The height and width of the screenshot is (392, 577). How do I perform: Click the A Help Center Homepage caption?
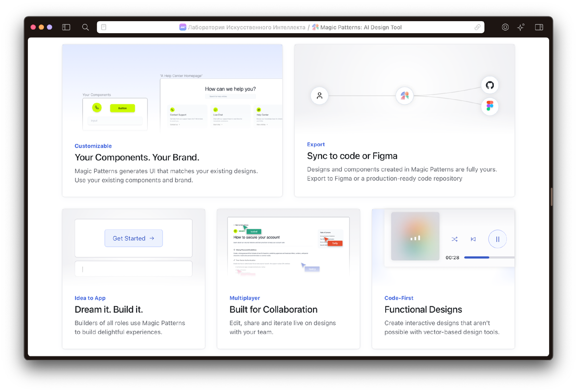[x=181, y=76]
